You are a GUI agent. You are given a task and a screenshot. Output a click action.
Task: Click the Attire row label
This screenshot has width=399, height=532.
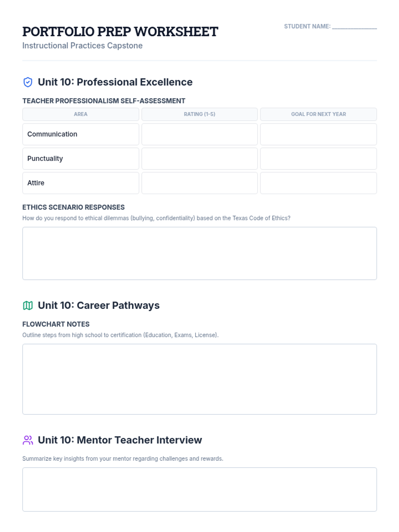(x=36, y=183)
